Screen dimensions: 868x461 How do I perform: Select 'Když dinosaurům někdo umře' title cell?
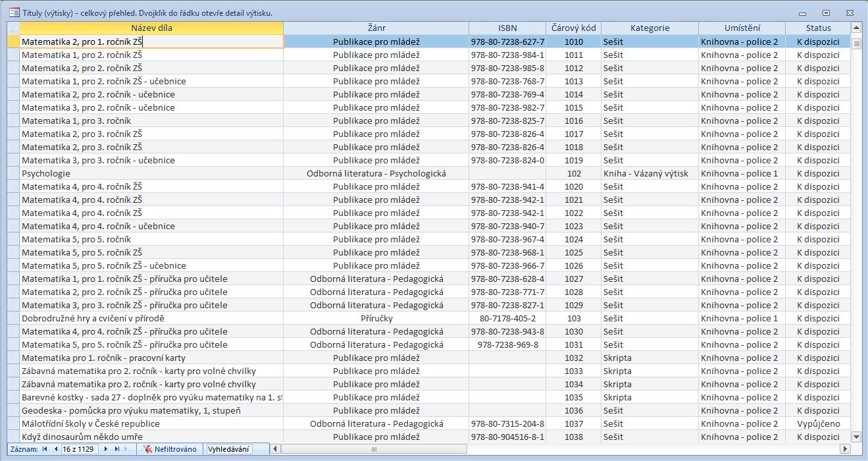[151, 437]
